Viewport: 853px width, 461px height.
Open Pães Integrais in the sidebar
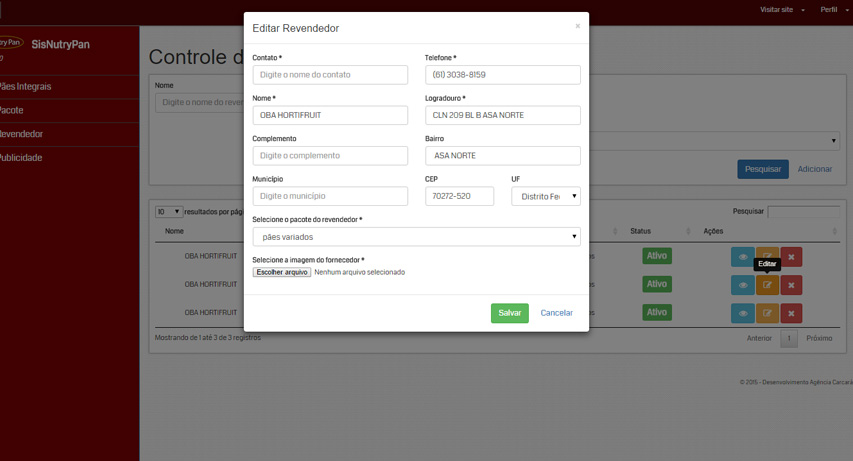point(70,87)
